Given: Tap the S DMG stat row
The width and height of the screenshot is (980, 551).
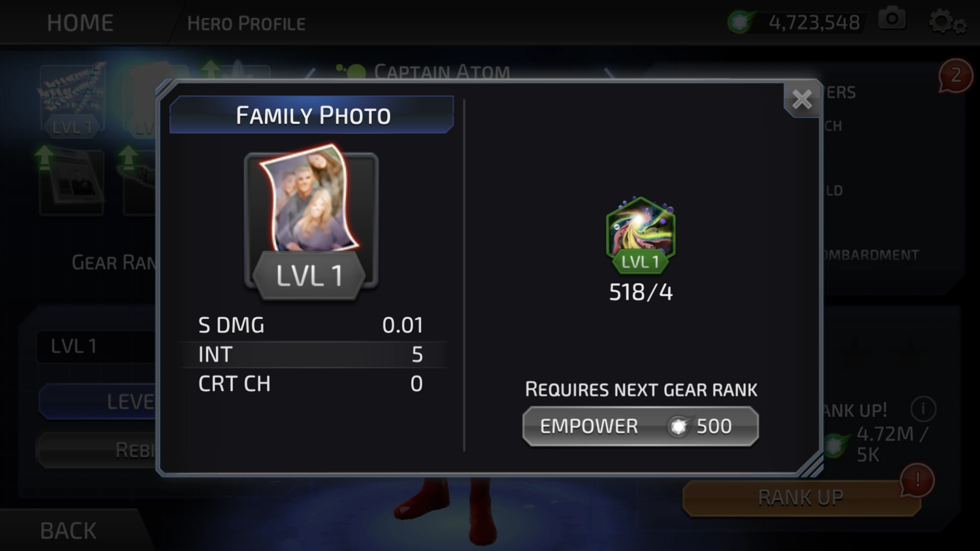Looking at the screenshot, I should coord(311,325).
